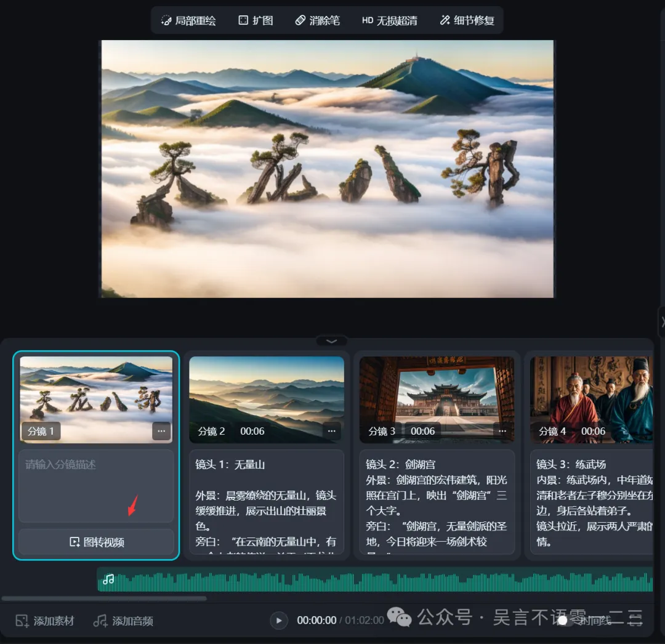Activate the 消除笔 eraser pen tool
665x644 pixels.
tap(318, 20)
